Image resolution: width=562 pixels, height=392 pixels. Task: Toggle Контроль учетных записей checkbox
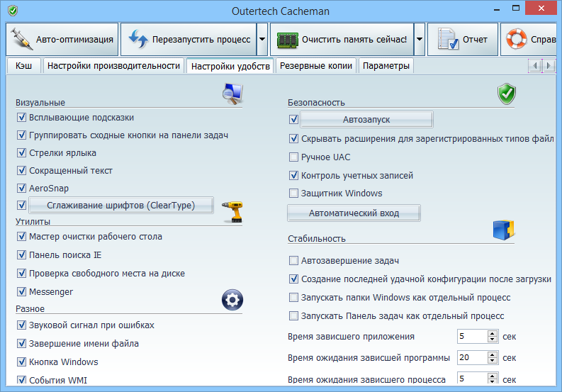pos(293,175)
